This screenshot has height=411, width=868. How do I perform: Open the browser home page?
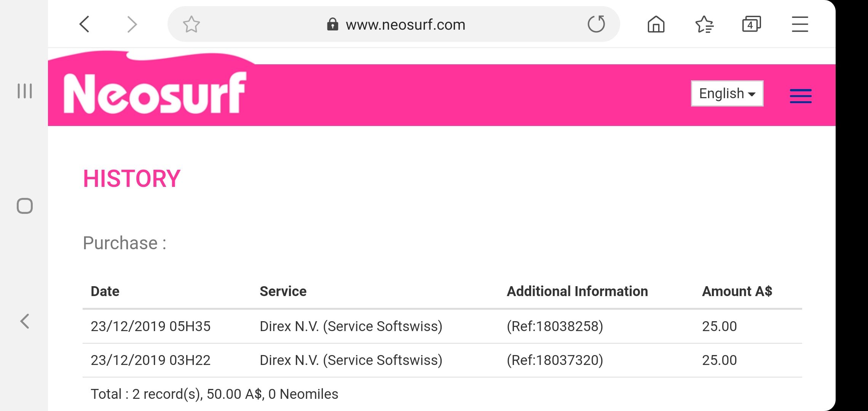656,25
